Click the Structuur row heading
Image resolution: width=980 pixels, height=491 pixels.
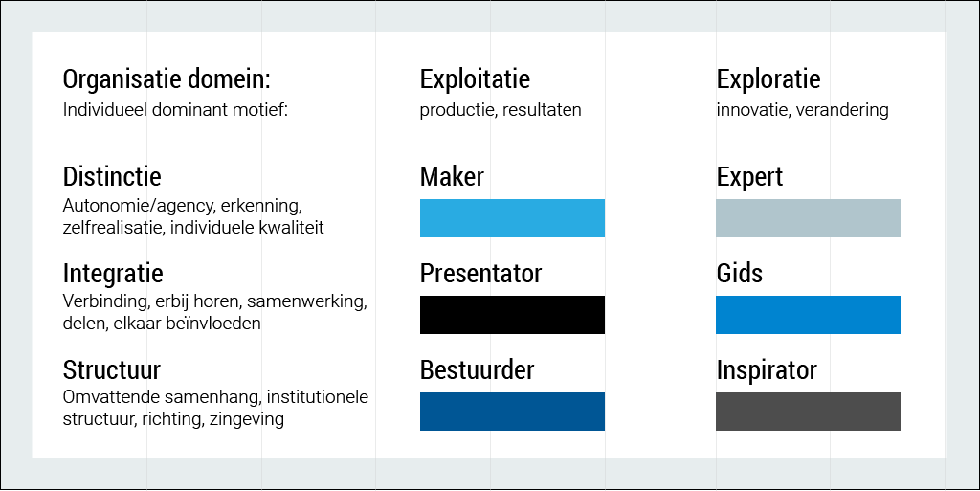(112, 370)
